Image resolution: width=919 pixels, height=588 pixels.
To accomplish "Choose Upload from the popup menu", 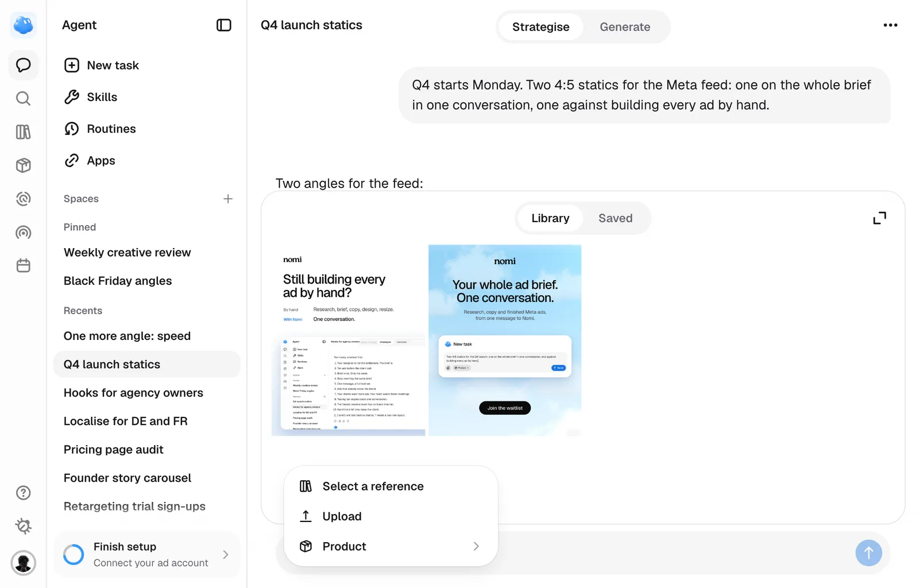I will click(x=391, y=516).
